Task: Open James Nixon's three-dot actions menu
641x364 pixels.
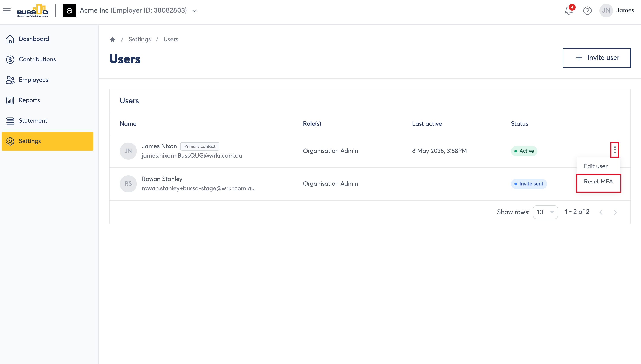Action: tap(615, 150)
